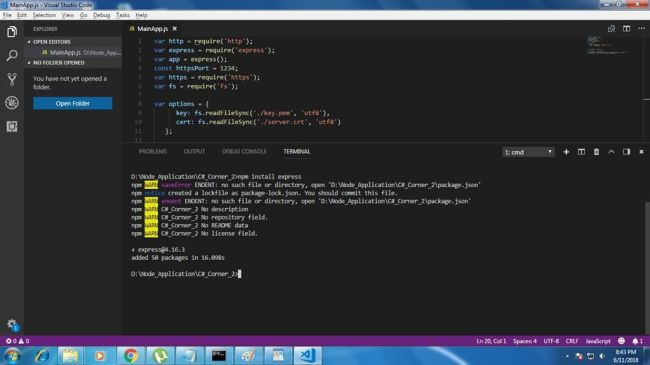The height and width of the screenshot is (365, 650).
Task: Click the Open Folder button
Action: tap(73, 103)
